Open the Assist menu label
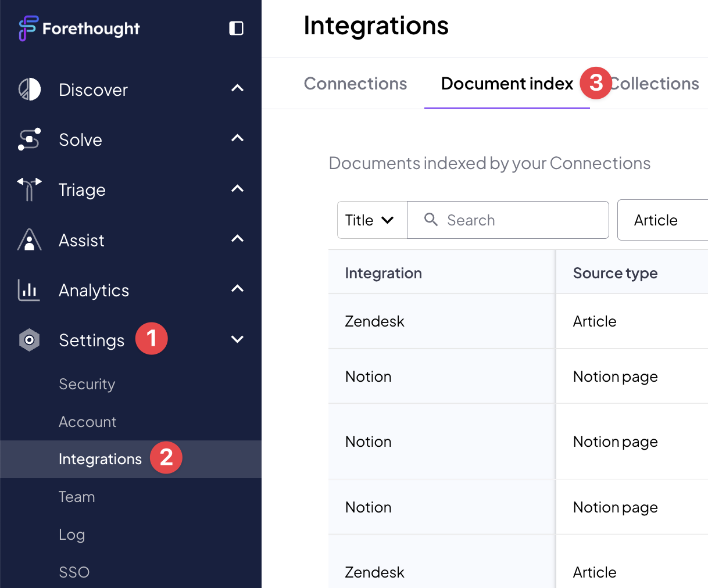The height and width of the screenshot is (588, 708). 81,241
